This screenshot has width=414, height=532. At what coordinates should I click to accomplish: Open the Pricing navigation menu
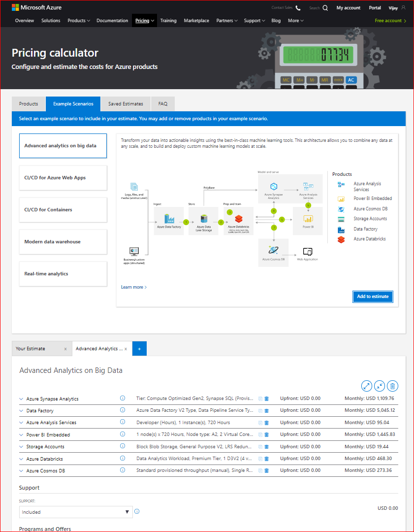(x=144, y=21)
